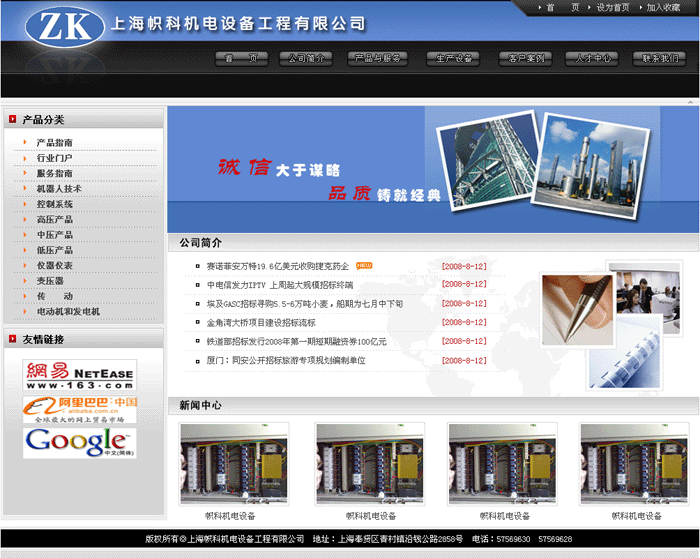Screen dimensions: 700x558
Task: Open the 机器人技术 category
Action: pos(59,189)
